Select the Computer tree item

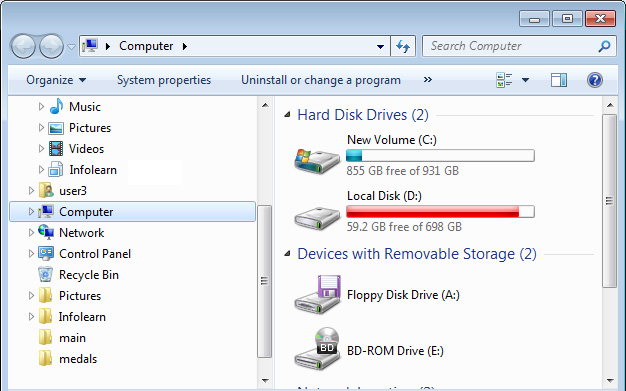[x=132, y=212]
